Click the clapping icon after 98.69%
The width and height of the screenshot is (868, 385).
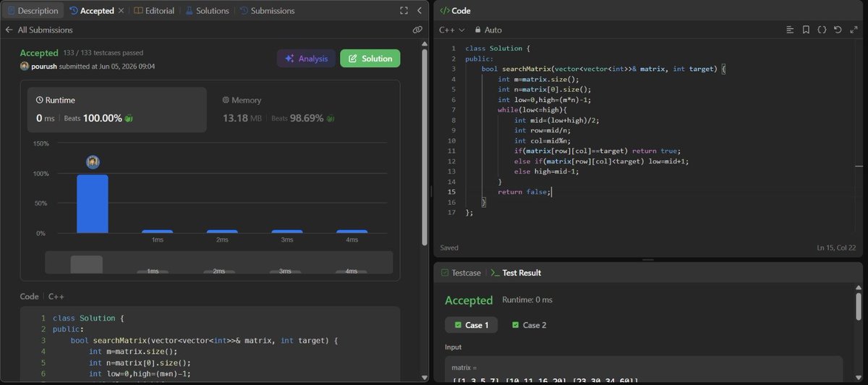329,118
